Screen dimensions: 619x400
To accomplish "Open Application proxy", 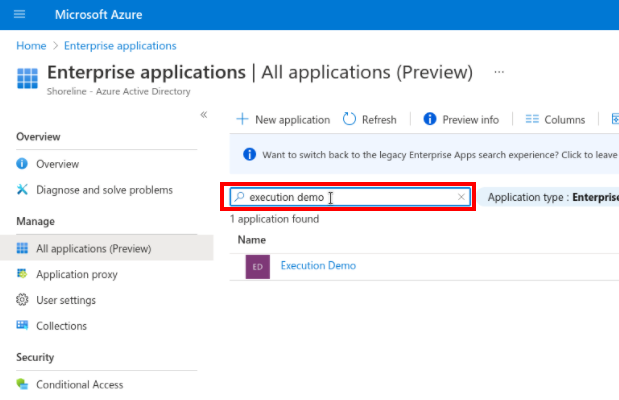I will 77,274.
